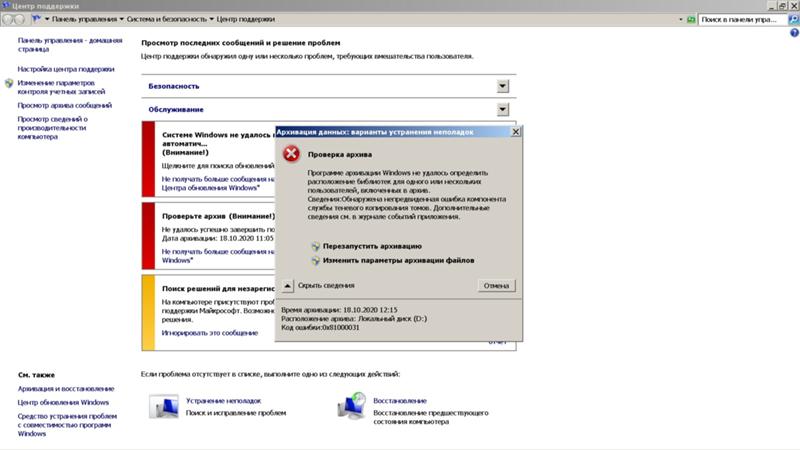Click Расположение архива: Локальный диск (D:) text
800x450 pixels.
(x=354, y=319)
